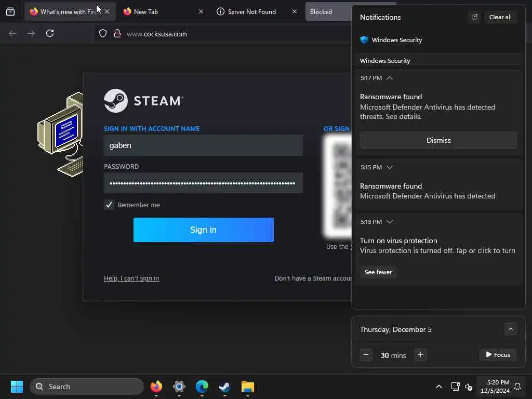Click the Don't have a Steam account text
This screenshot has height=399, width=532.
[313, 278]
